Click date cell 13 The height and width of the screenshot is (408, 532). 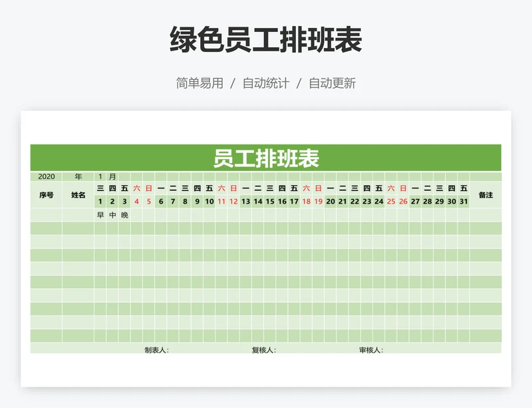tap(245, 202)
